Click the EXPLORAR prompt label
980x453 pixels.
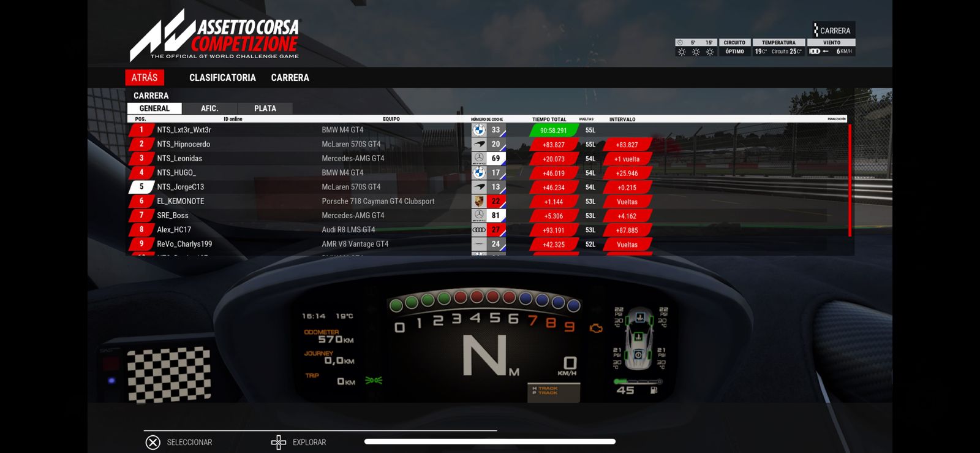coord(309,442)
